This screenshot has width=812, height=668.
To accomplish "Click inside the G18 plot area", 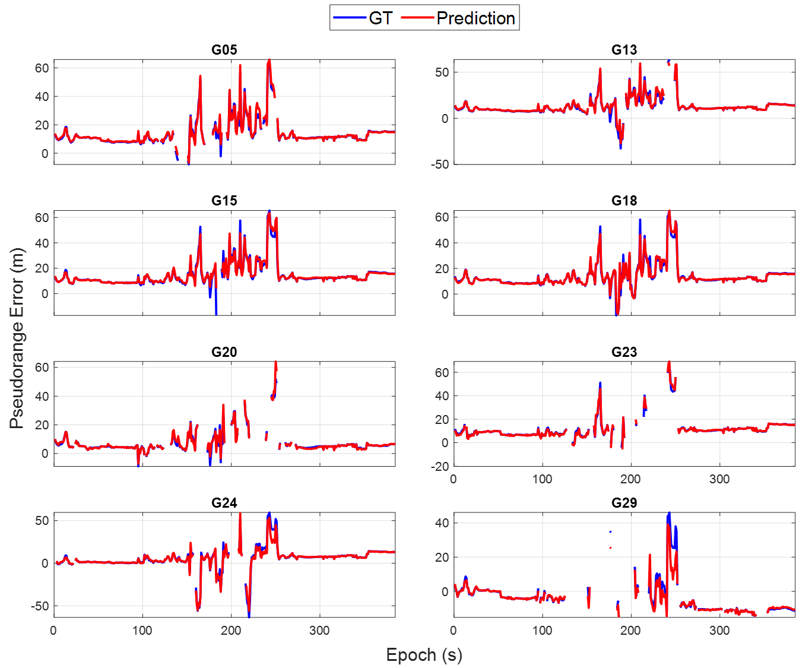I will (x=624, y=262).
